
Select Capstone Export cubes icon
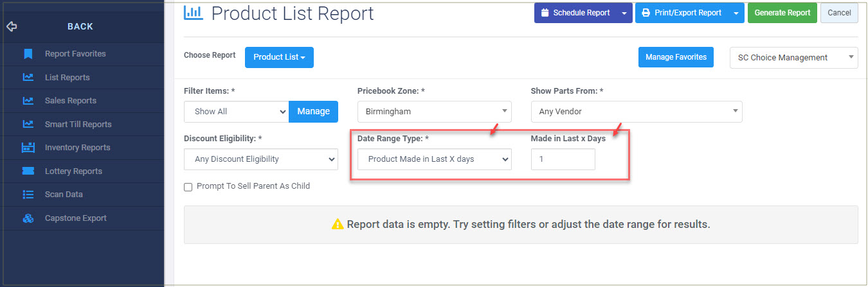point(28,218)
